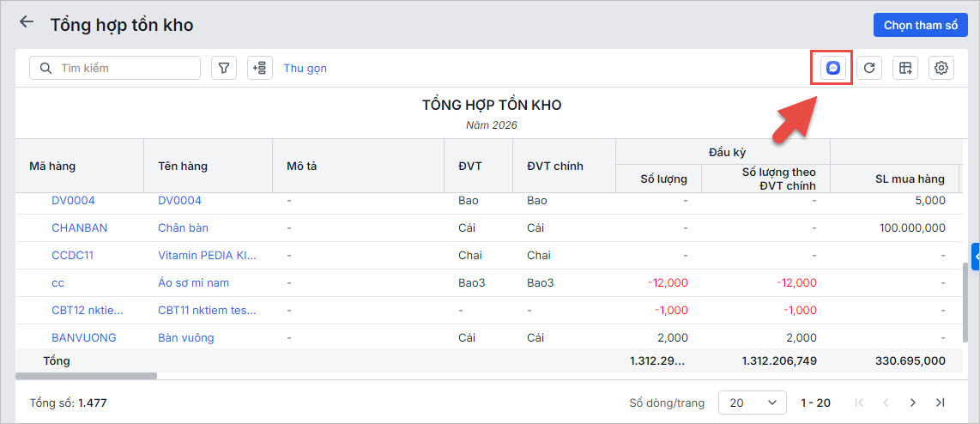The width and height of the screenshot is (980, 424).
Task: Click the Tên hàng column header
Action: point(183,166)
